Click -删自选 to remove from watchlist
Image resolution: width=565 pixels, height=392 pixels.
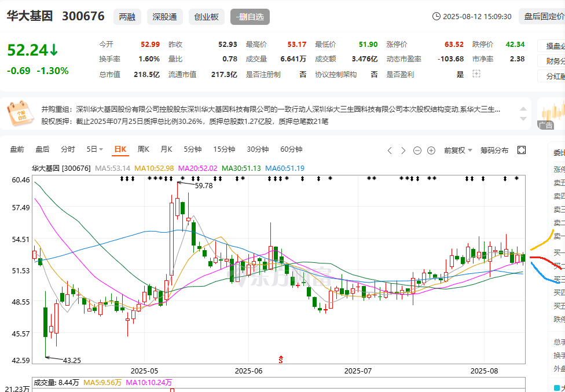click(x=250, y=17)
